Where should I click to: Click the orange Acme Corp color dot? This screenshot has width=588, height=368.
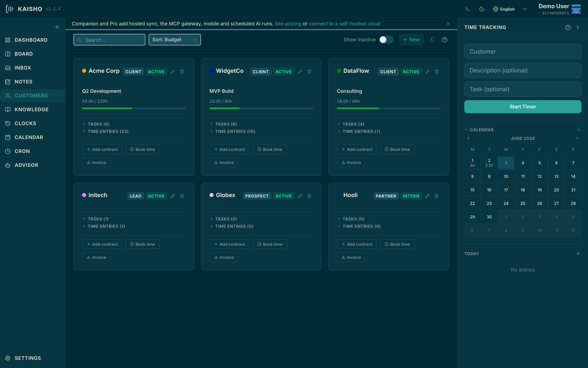(84, 71)
